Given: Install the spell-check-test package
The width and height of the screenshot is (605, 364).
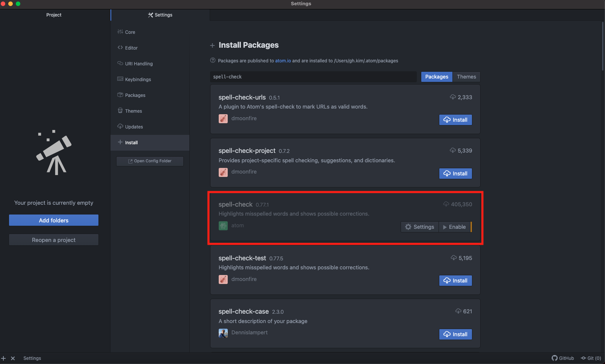Looking at the screenshot, I should point(455,281).
